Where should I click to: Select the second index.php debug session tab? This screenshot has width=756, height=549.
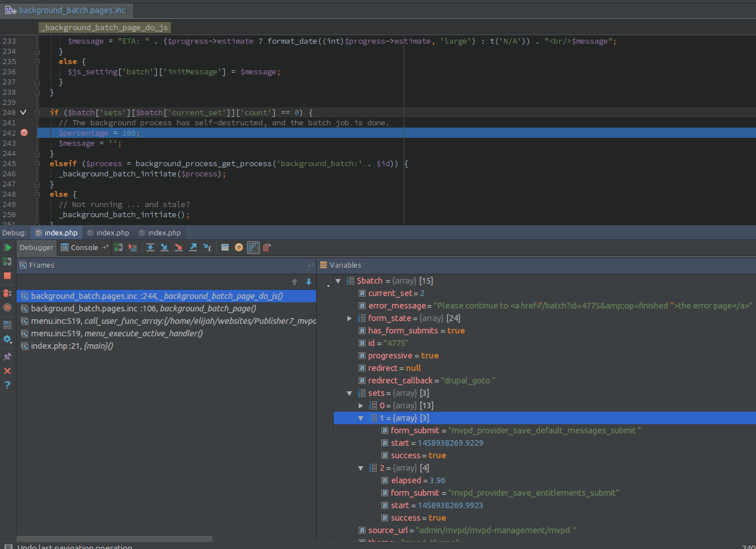pos(108,233)
